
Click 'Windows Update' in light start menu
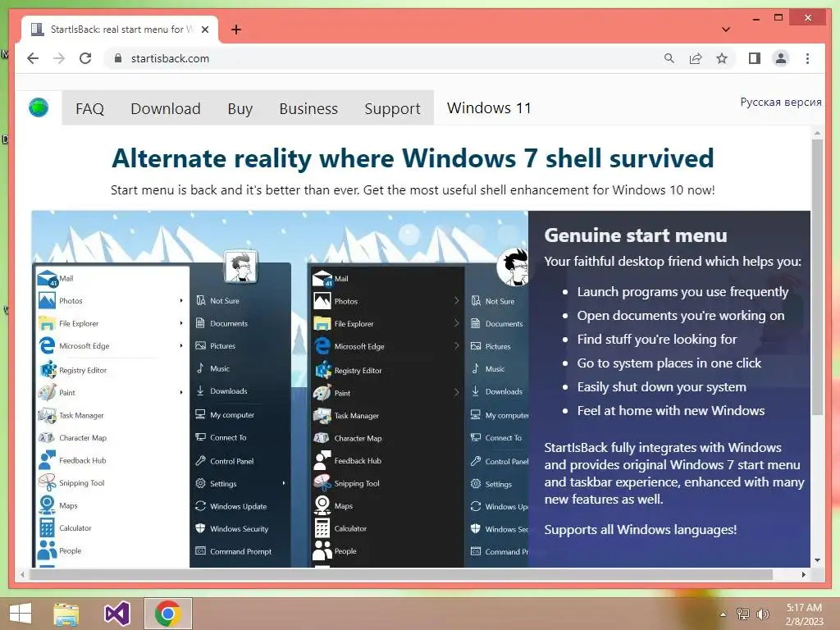pos(238,506)
